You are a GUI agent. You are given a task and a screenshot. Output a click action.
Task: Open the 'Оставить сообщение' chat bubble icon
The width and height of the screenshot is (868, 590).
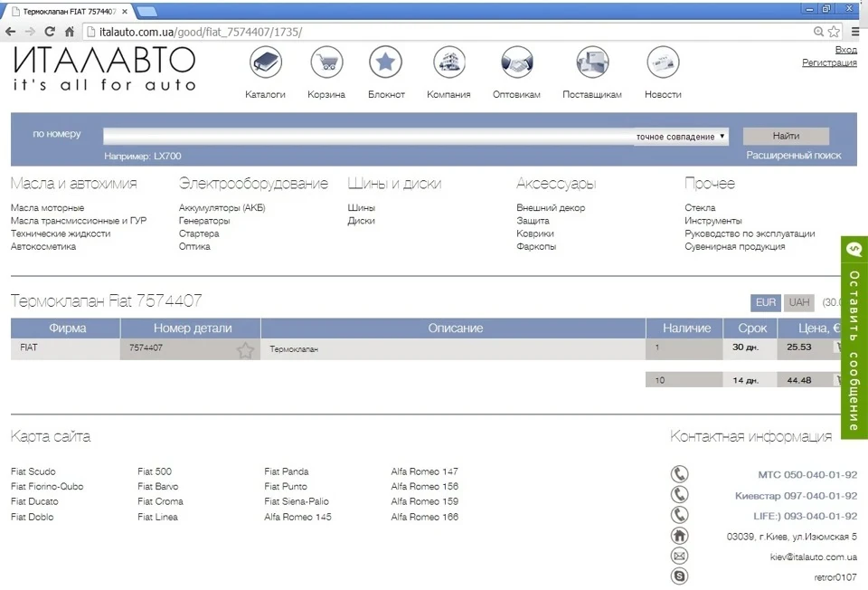[854, 249]
